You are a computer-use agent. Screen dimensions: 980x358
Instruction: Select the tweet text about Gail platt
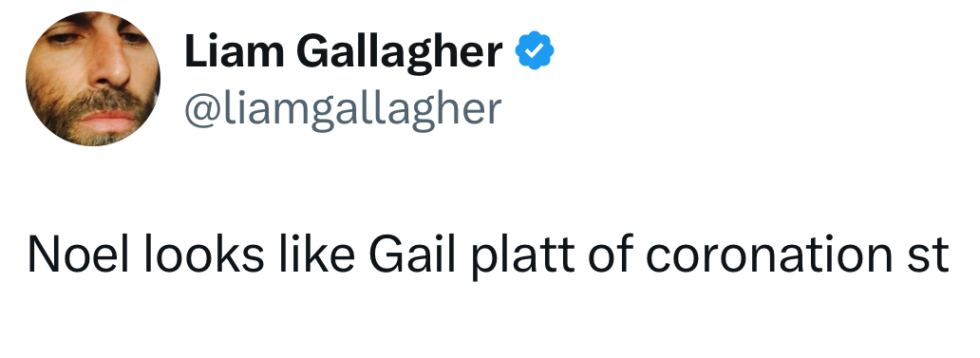489,254
